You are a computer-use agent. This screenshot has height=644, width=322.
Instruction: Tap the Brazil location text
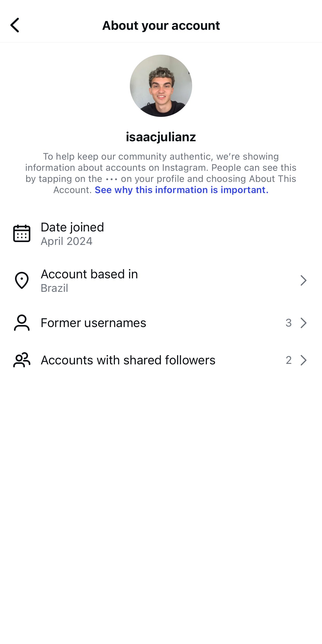54,288
